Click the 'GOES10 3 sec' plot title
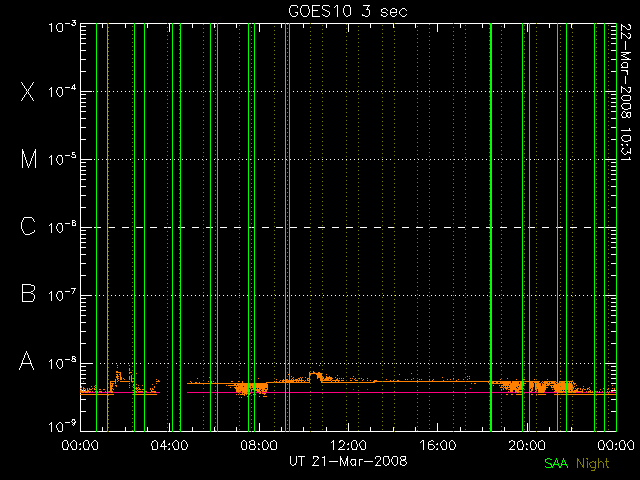This screenshot has width=640, height=480. 348,11
